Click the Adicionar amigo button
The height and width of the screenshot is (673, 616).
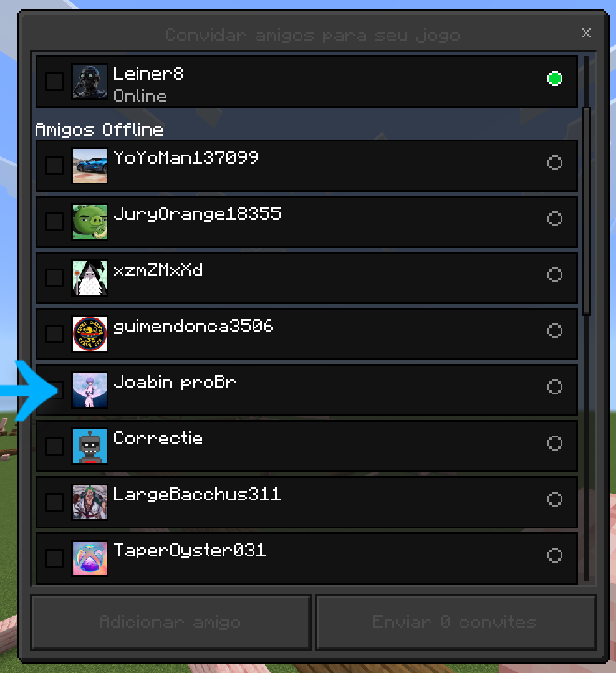pos(171,622)
